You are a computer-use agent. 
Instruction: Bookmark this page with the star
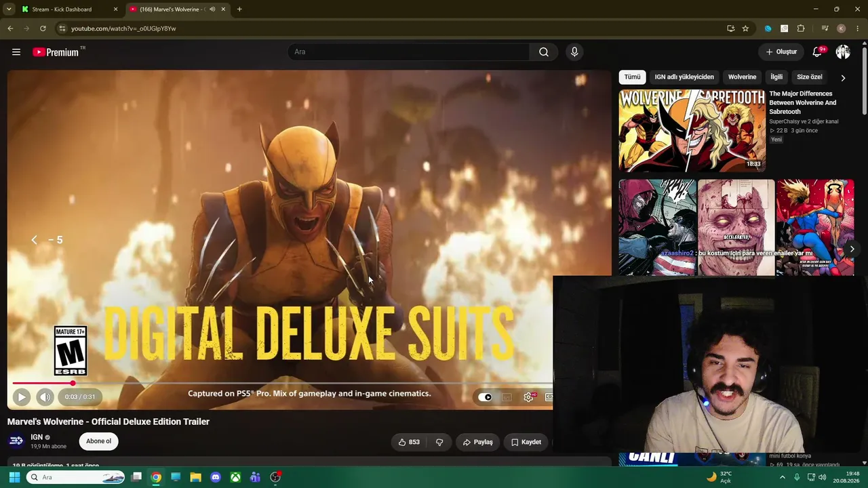(x=745, y=28)
